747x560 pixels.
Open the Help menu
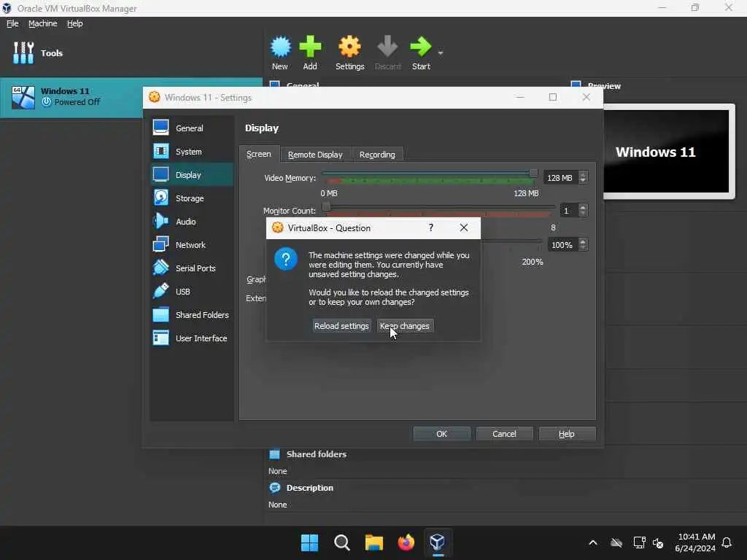coord(75,23)
